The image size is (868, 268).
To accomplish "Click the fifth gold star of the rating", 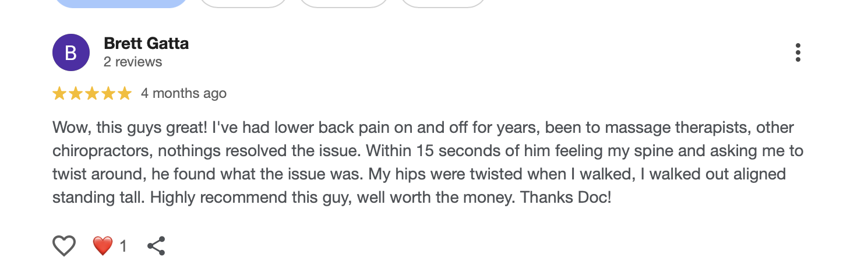I will coord(125,93).
